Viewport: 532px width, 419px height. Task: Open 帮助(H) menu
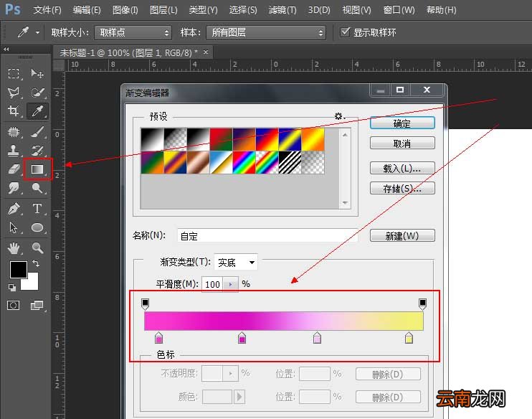pos(442,10)
